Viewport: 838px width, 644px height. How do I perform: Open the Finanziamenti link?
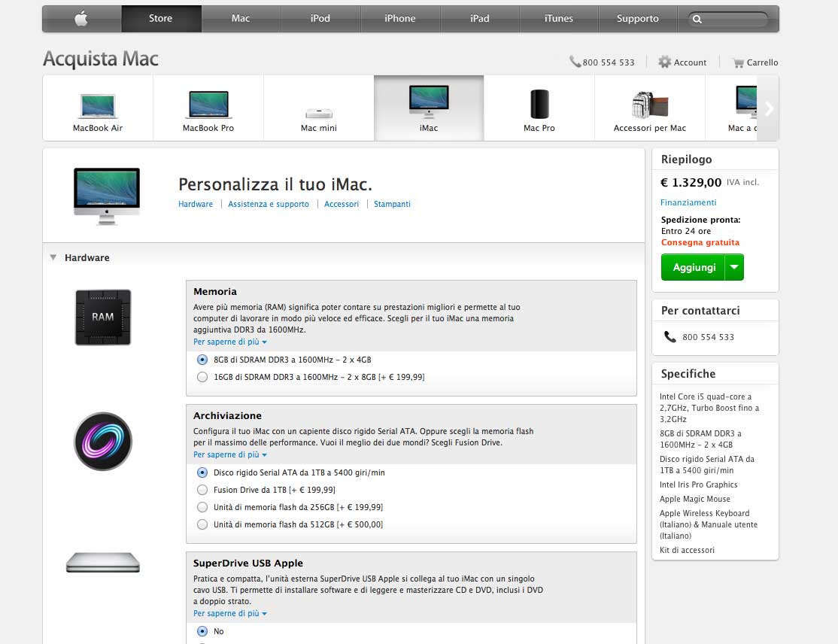(x=688, y=202)
